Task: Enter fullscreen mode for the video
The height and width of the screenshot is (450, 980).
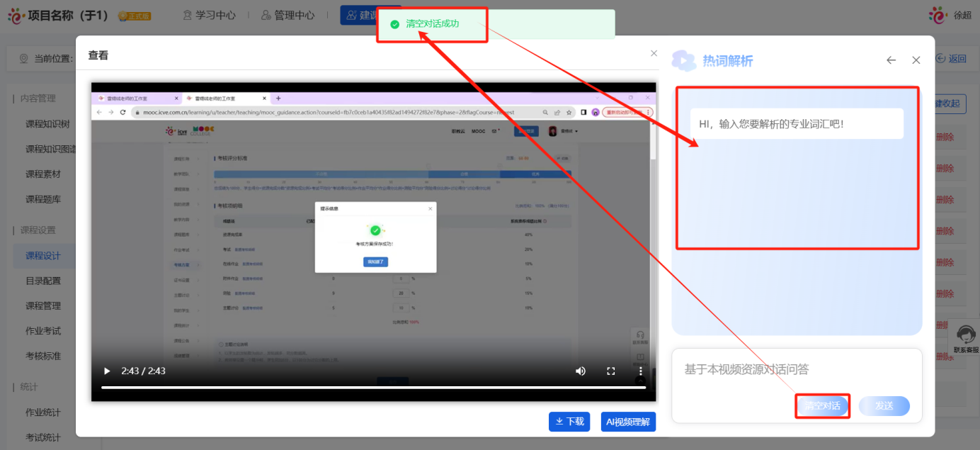Action: pyautogui.click(x=610, y=371)
